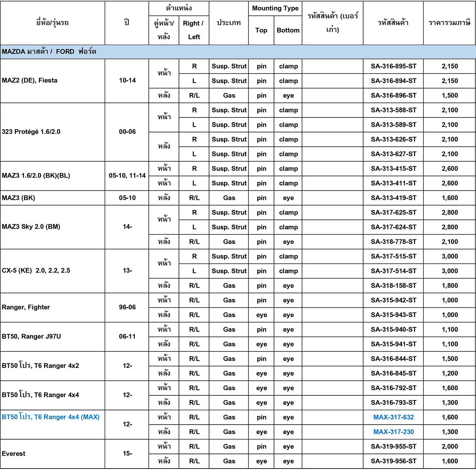Viewport: 476px width, 470px height.
Task: Click product code SA-315-941-ST
Action: pos(393,344)
